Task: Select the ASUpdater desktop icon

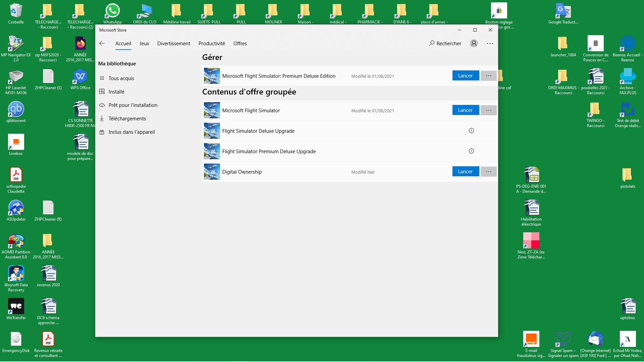Action: 16,211
